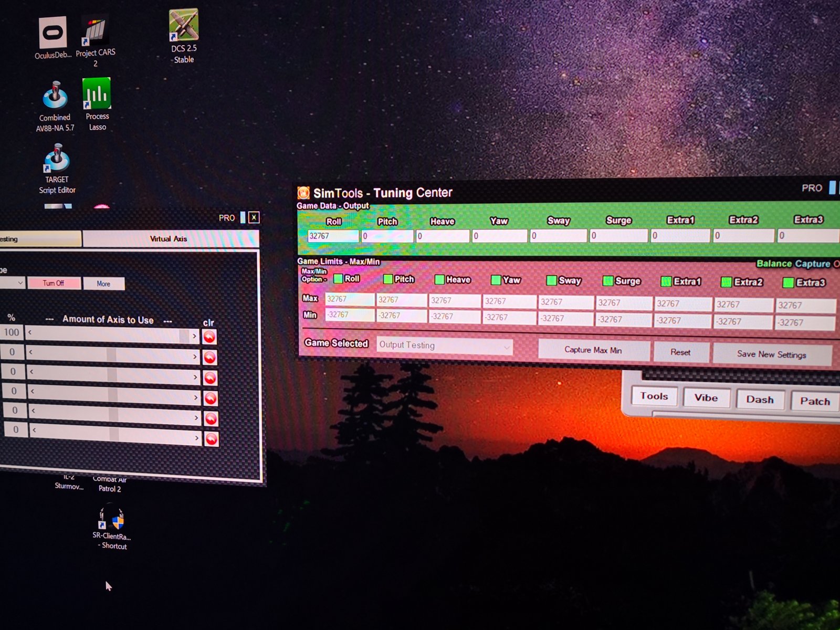840x630 pixels.
Task: Toggle the Heave Max/Min option checkbox
Action: [x=439, y=279]
